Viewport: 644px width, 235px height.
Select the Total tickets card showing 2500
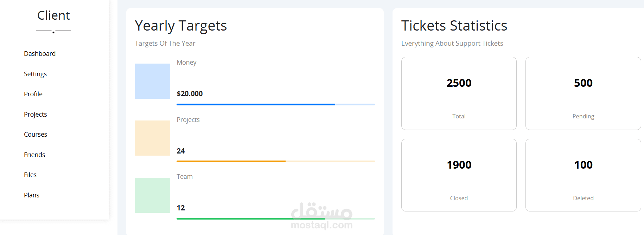pos(459,93)
